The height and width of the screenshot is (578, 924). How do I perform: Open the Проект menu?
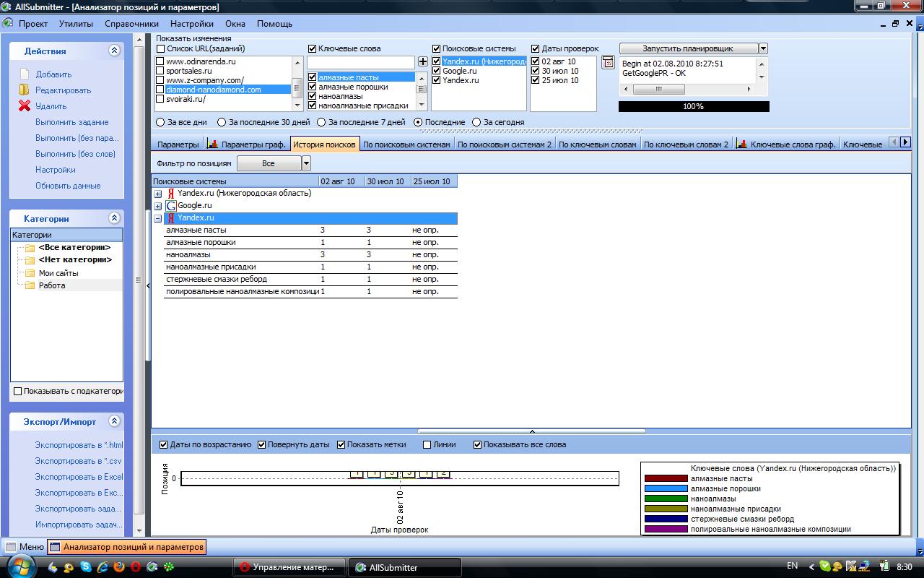(33, 23)
